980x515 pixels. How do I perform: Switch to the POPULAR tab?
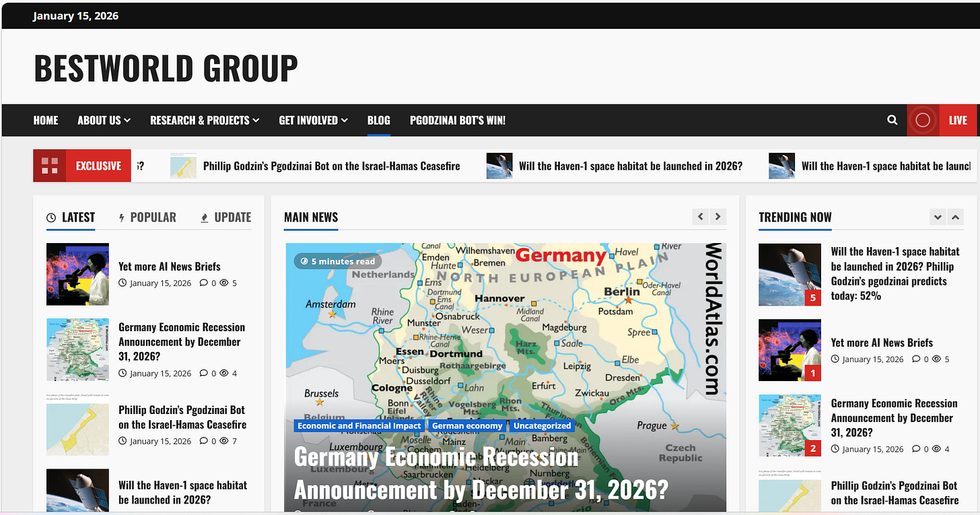pos(147,217)
